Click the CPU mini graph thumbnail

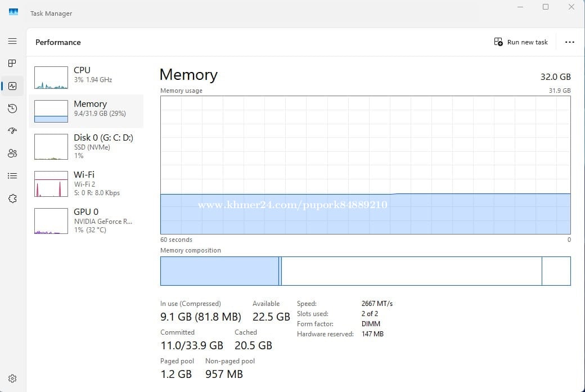[51, 78]
